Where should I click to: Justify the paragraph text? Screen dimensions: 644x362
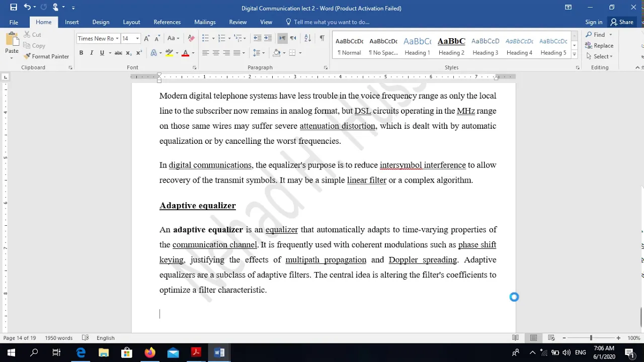(x=237, y=53)
